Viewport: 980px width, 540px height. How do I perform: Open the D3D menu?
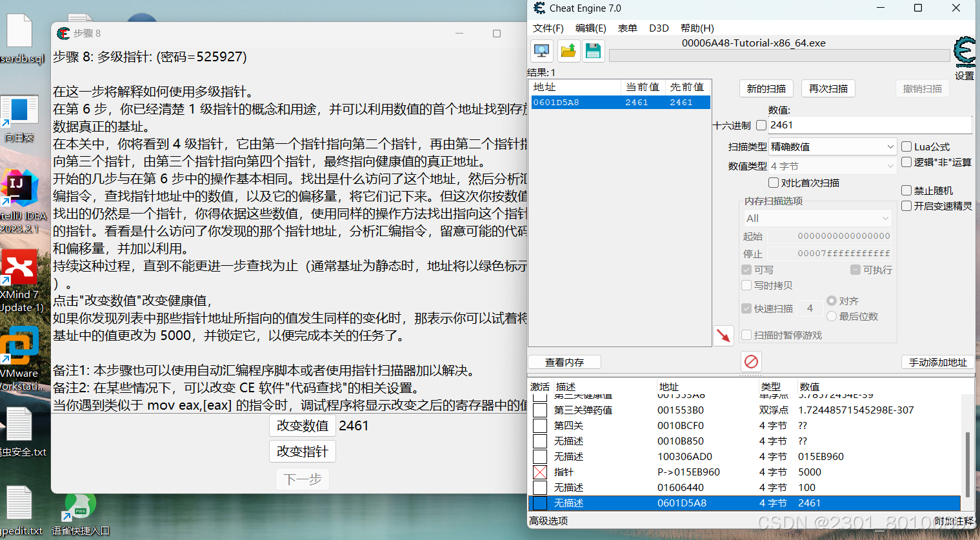pyautogui.click(x=659, y=28)
